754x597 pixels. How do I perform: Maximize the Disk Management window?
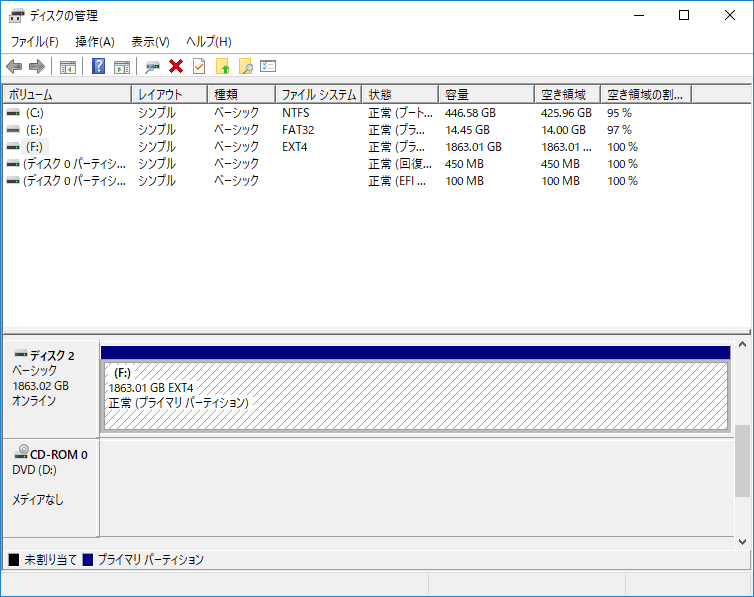(684, 15)
